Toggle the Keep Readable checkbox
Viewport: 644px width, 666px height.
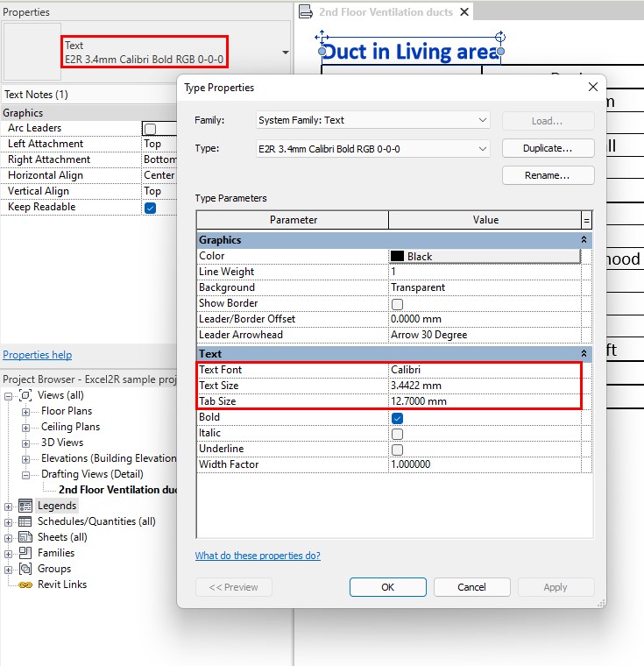coord(150,208)
